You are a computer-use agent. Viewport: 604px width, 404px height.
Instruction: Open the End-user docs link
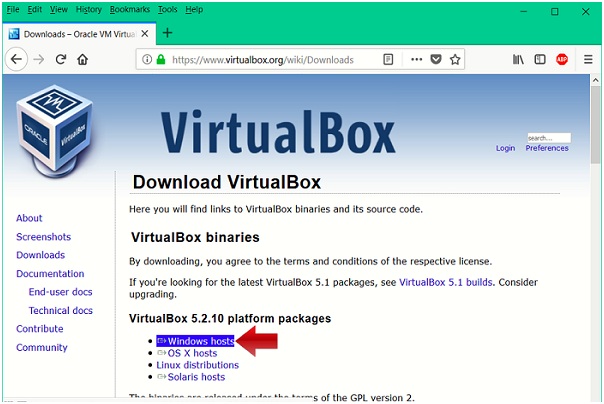pos(60,292)
